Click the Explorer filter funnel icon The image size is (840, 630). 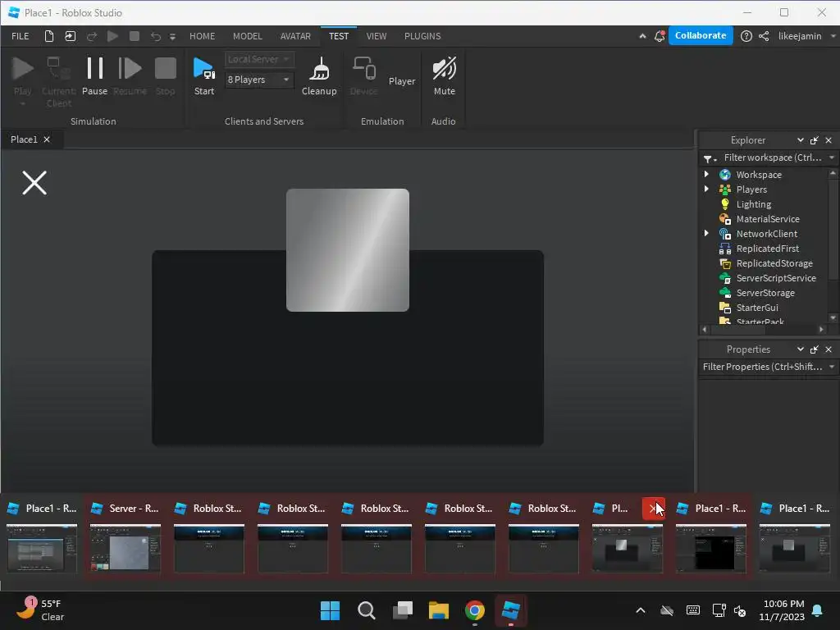click(710, 158)
